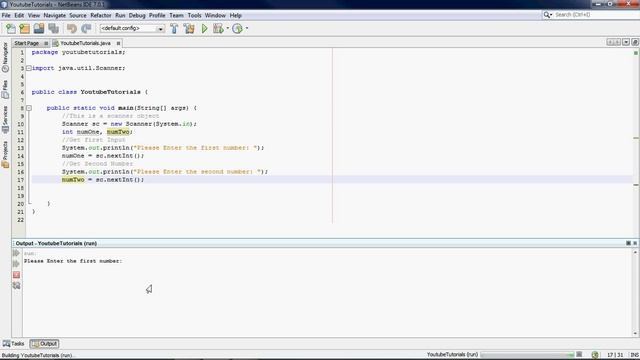
Task: Click the Output panel settings icon
Action: click(x=16, y=286)
